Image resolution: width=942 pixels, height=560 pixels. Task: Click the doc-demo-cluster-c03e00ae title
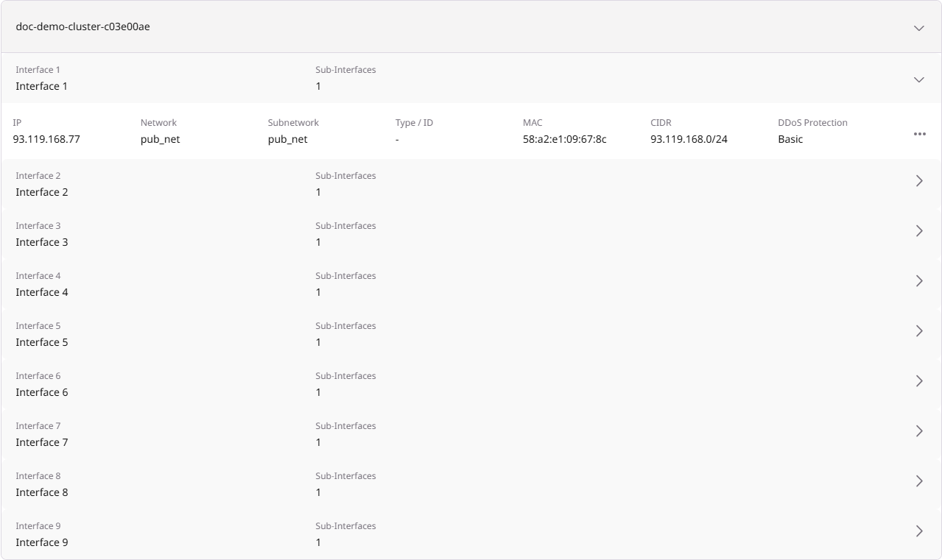pos(83,27)
